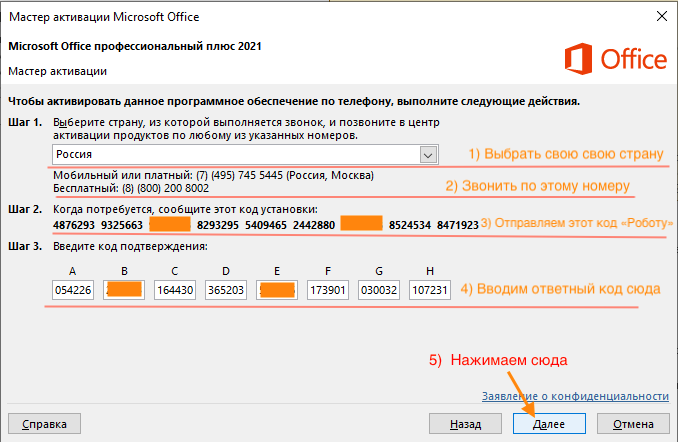Open the country dropdown arrow
678x442 pixels.
coord(428,155)
